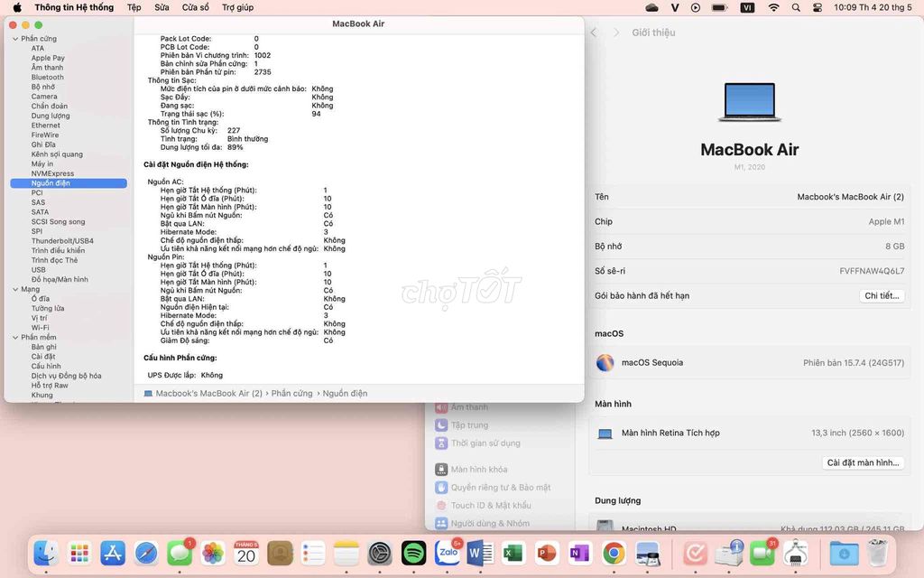Open FaceTime with 31 badge in dock
924x578 pixels.
762,554
